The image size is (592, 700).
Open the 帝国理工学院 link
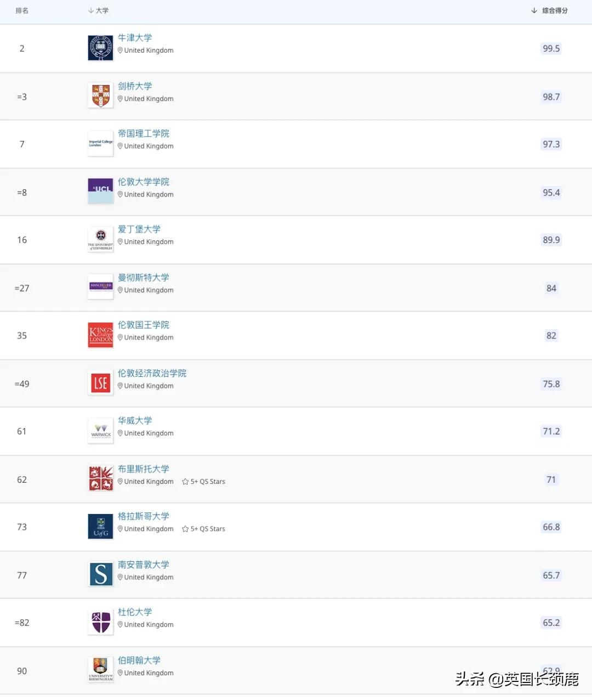coord(144,133)
